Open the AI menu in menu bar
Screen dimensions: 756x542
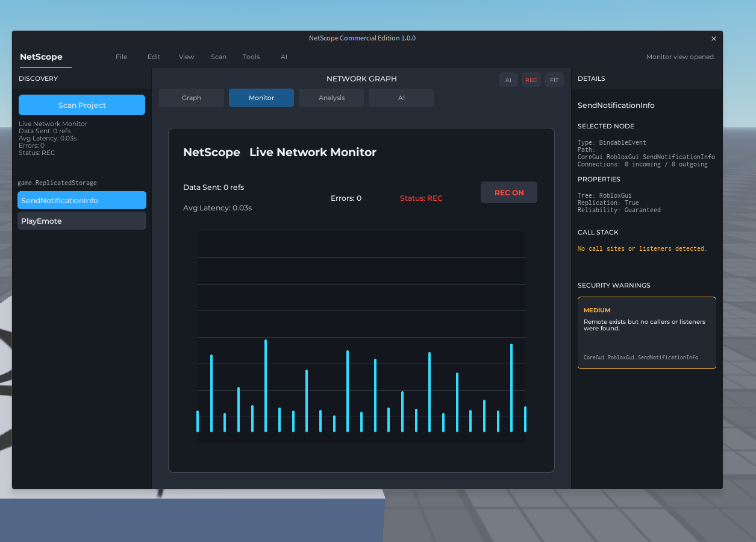(284, 57)
